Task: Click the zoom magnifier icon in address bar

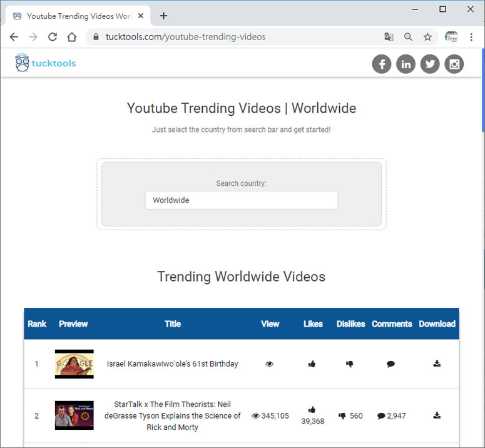Action: [408, 37]
